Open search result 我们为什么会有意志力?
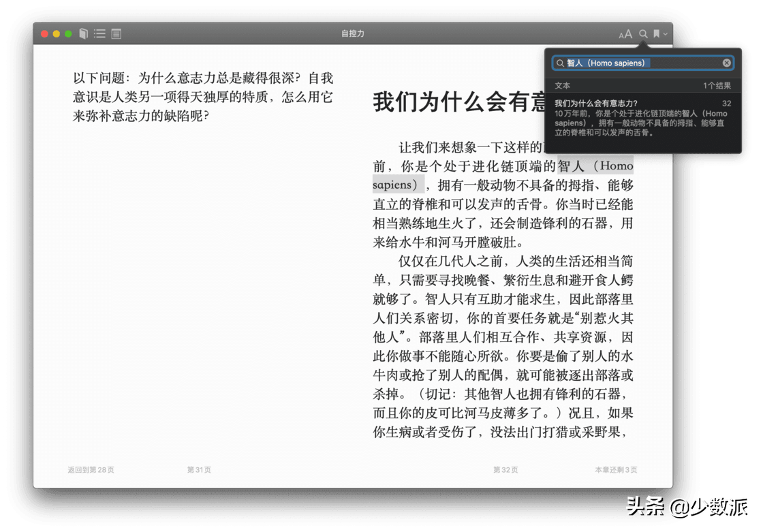Viewport: 763px width, 532px height. 643,117
